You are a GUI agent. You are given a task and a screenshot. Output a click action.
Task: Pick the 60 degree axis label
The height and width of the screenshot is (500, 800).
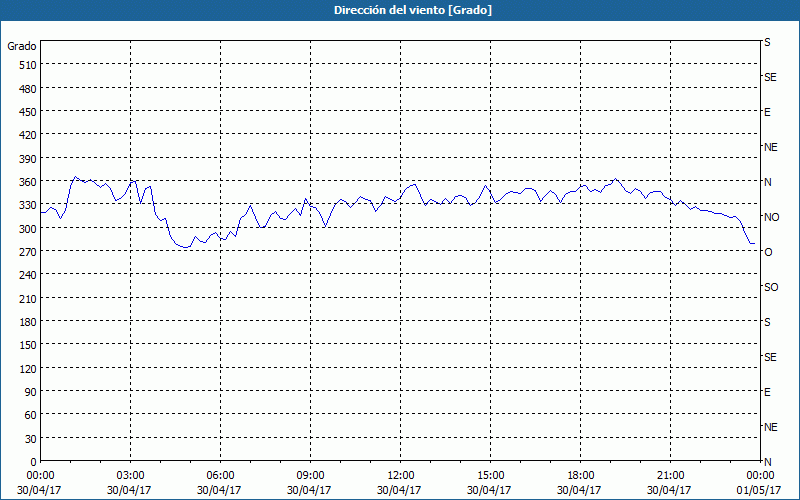31,416
